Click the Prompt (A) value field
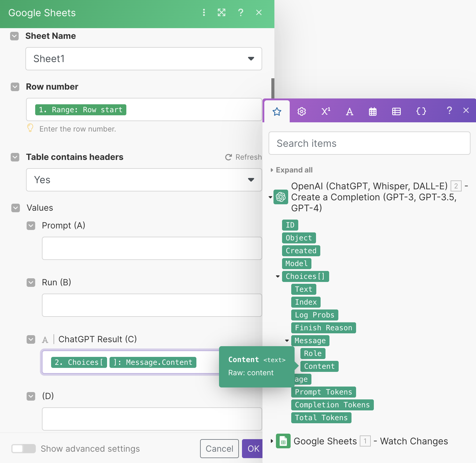 click(x=152, y=248)
